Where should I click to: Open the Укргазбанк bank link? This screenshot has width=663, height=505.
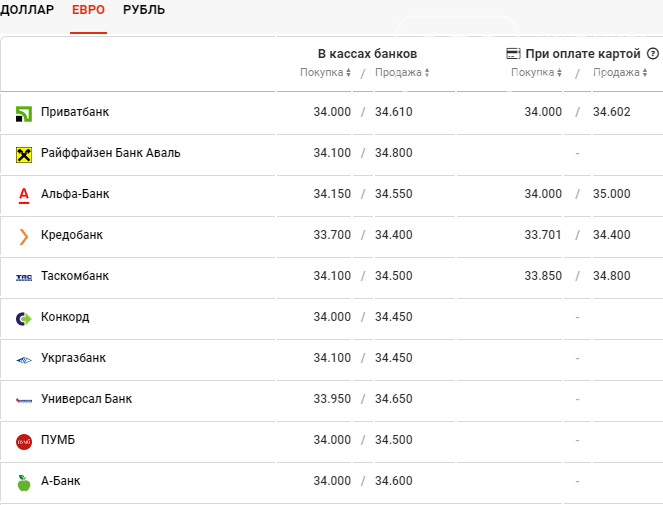[73, 358]
